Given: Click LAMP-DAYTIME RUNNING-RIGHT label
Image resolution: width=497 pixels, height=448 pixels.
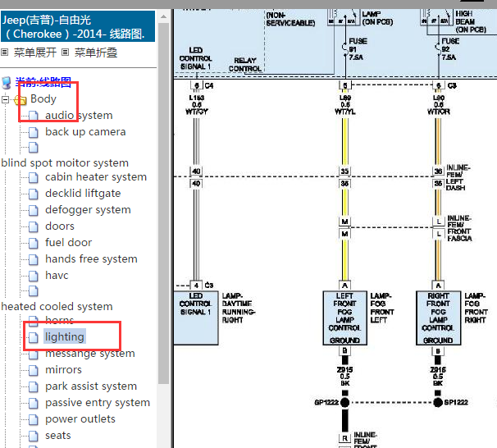Looking at the screenshot, I should point(239,308).
